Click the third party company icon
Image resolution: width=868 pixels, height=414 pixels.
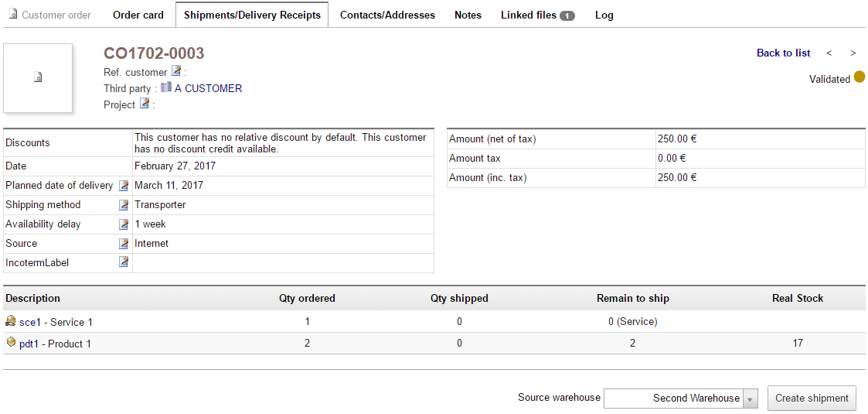click(166, 87)
